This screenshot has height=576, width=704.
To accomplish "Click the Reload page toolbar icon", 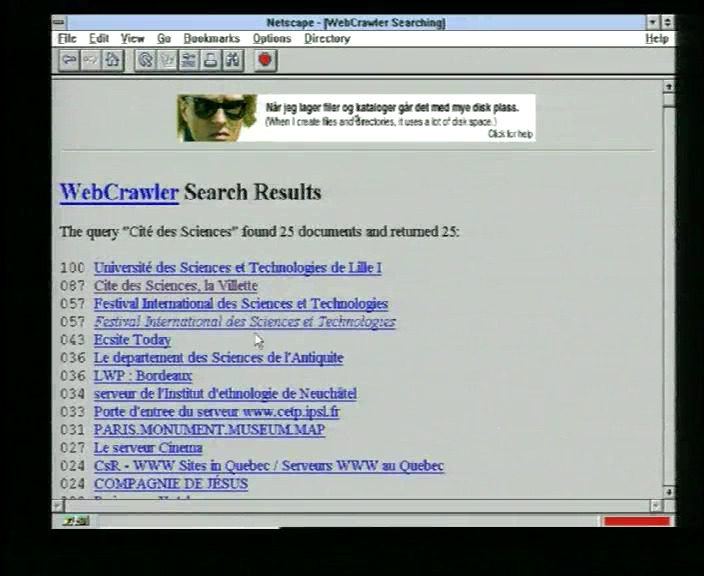I will (x=145, y=60).
